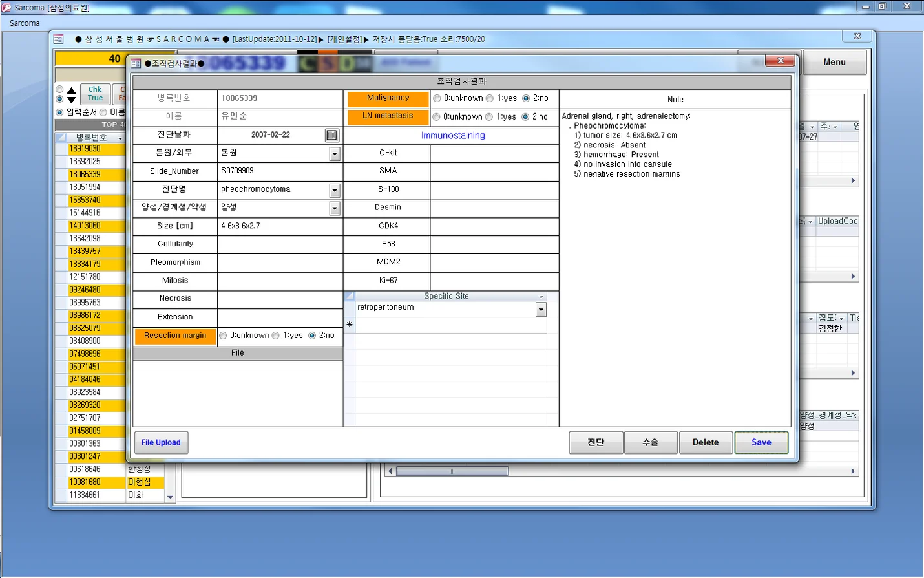Open 병록번호 column filter arrow
The height and width of the screenshot is (578, 924).
(x=120, y=138)
